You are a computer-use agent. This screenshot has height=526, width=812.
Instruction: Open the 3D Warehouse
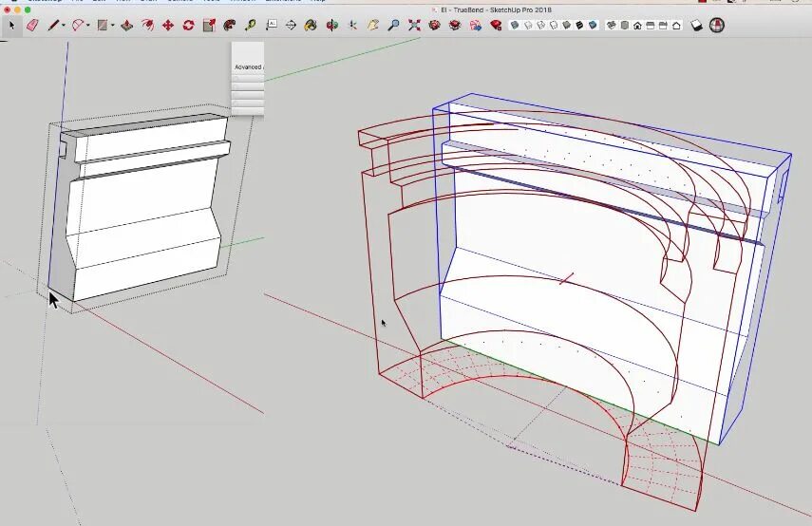[x=434, y=25]
